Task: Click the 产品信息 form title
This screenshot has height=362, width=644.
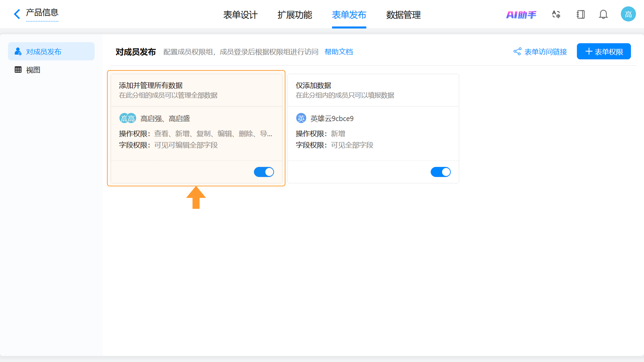Action: 42,13
